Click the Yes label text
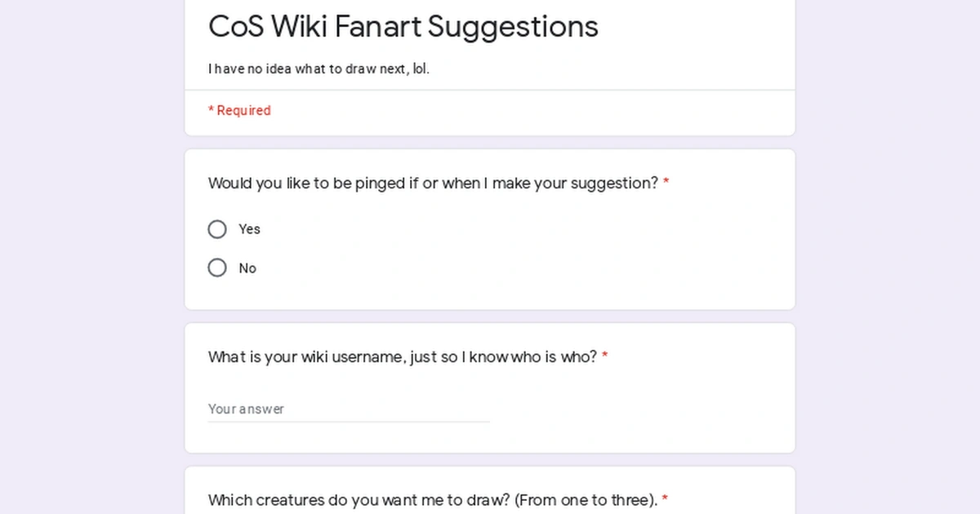This screenshot has height=514, width=980. 249,229
